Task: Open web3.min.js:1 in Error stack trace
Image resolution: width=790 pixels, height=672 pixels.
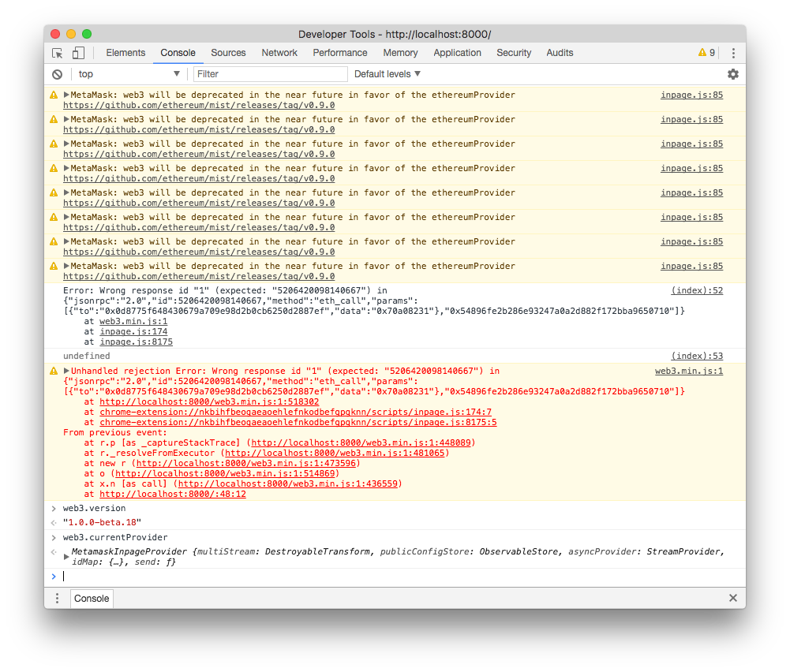Action: coord(133,321)
